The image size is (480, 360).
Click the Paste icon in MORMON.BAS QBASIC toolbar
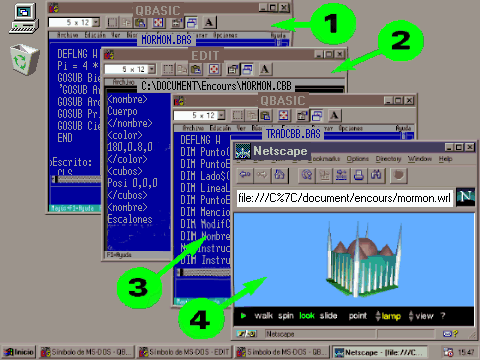point(140,22)
